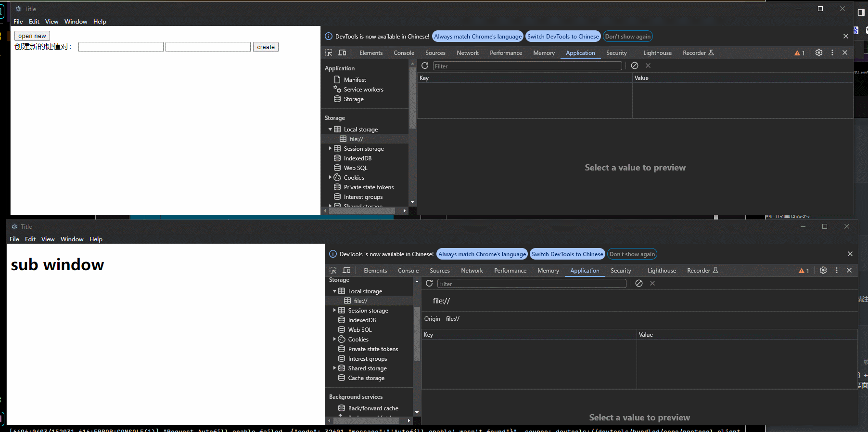868x432 pixels.
Task: Focus the second value input field
Action: [208, 47]
